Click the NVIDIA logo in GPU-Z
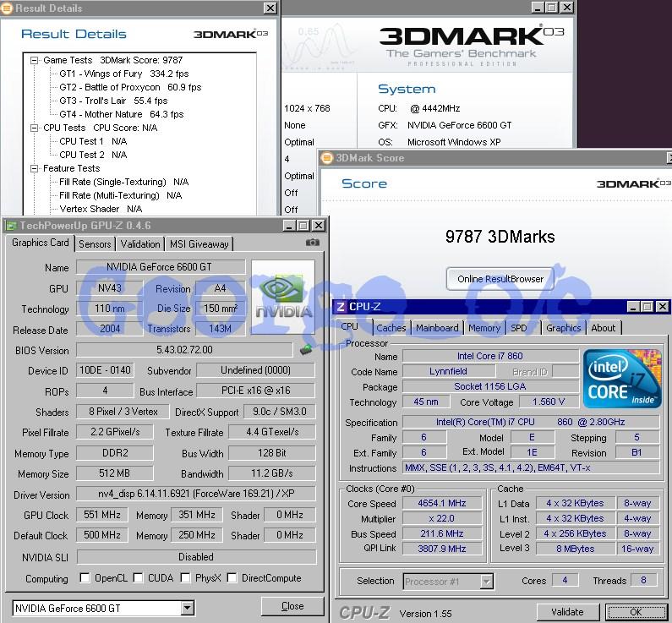Screen dimensions: 672x623 283,297
